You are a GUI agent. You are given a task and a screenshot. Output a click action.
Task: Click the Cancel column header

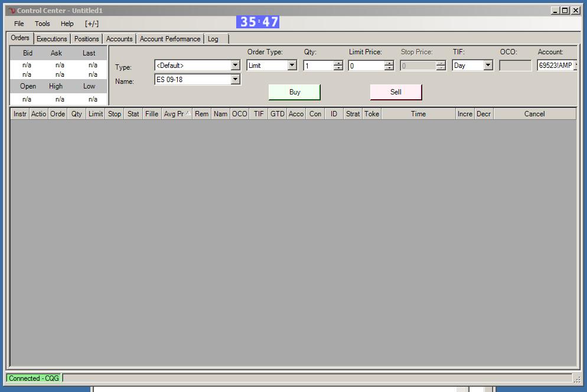tap(534, 114)
